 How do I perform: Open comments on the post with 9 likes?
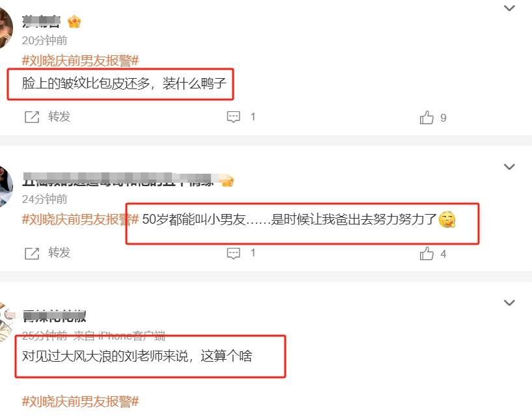tap(233, 117)
